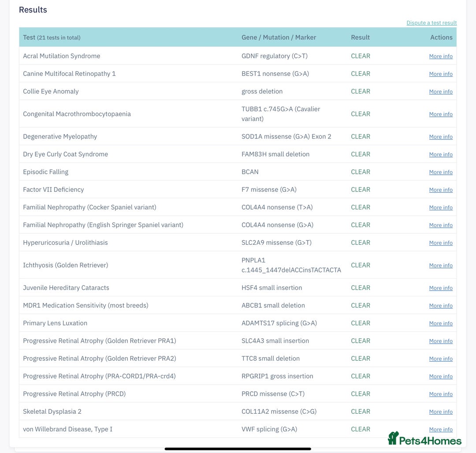Image resolution: width=476 pixels, height=453 pixels.
Task: Open More info for Juvenile Hereditary Cataracts
Action: tap(441, 288)
